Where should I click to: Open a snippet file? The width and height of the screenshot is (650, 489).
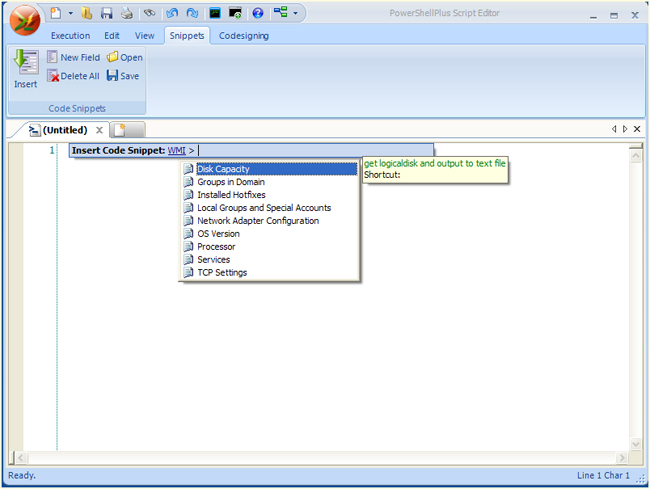coord(125,57)
